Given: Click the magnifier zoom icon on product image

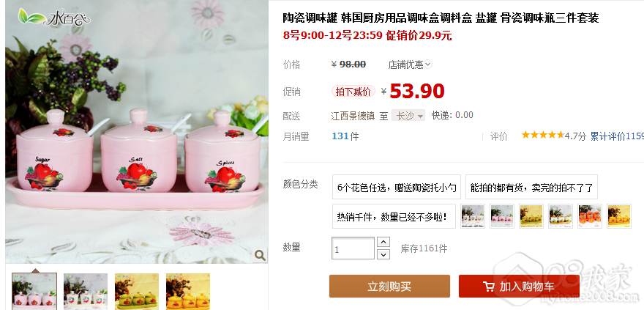Looking at the screenshot, I should [260, 255].
